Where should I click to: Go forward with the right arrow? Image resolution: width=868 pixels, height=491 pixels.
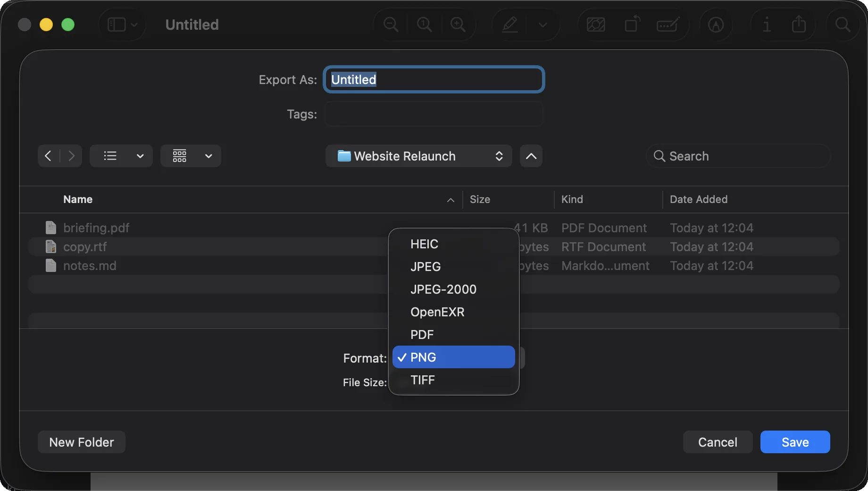pyautogui.click(x=71, y=156)
